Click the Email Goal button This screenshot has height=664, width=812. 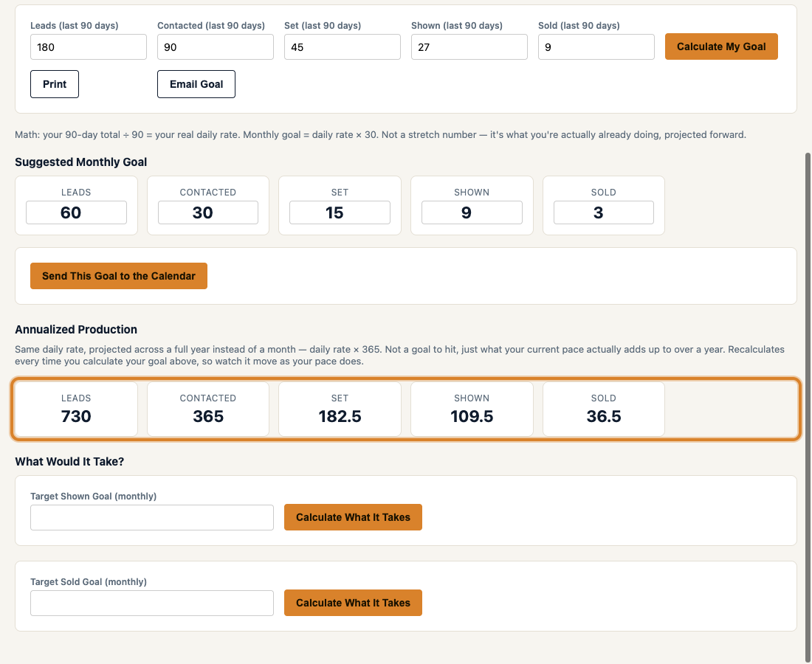coord(196,84)
